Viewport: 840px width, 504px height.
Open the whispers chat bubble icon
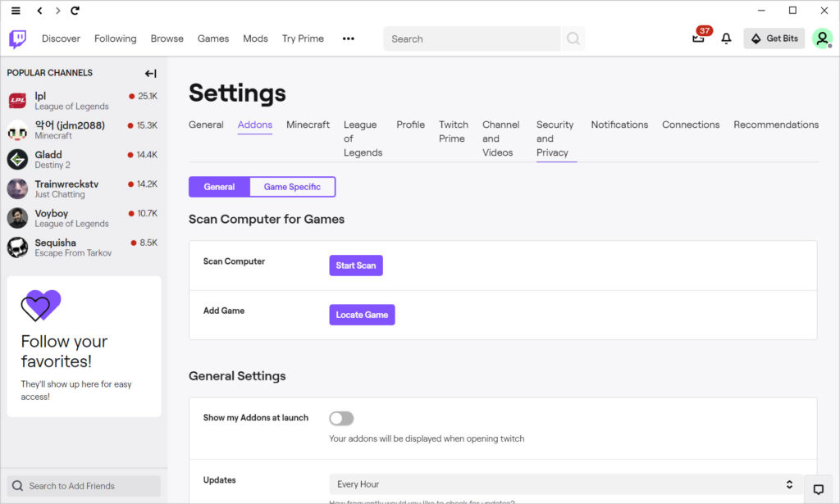click(818, 489)
